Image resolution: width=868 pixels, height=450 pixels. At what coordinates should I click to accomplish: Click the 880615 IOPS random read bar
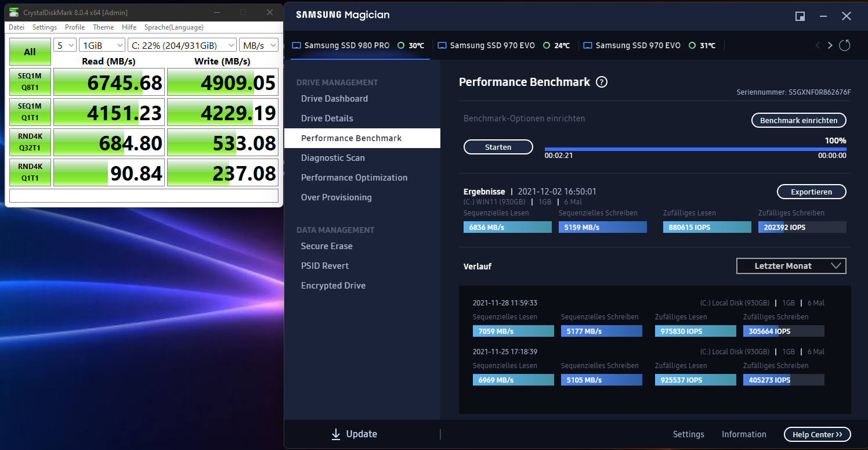coord(707,227)
